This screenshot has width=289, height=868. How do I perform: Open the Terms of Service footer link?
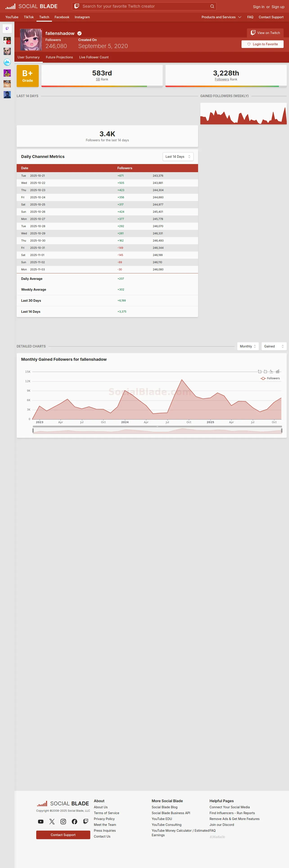click(x=106, y=813)
